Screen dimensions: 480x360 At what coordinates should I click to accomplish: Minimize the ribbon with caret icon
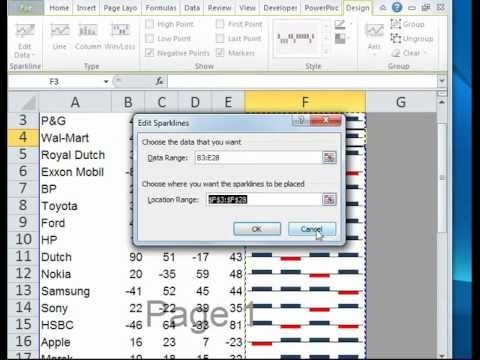pos(383,7)
